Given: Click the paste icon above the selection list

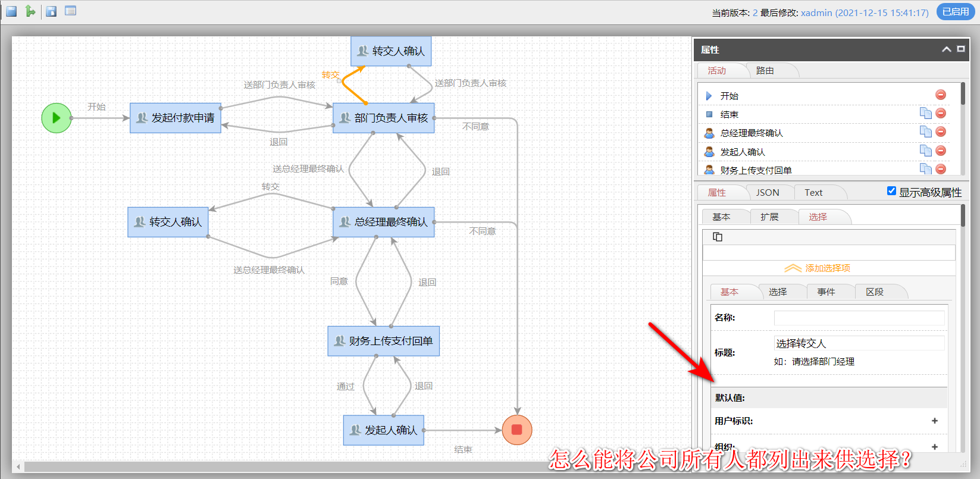Looking at the screenshot, I should click(718, 237).
